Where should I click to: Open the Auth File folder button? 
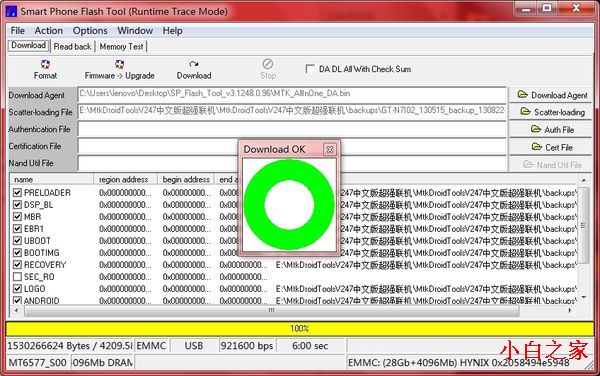click(550, 130)
